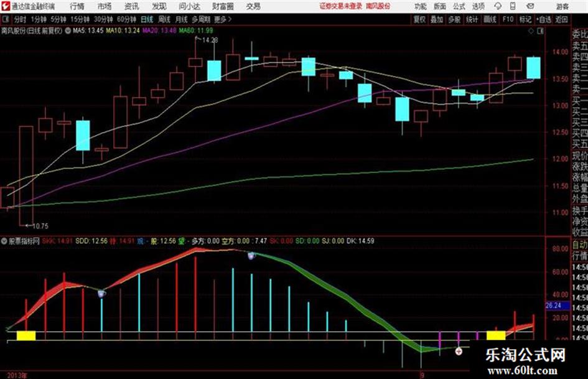Expand the 股票指标网 sub-indicator dropdown
Image resolution: width=588 pixels, height=379 pixels.
point(4,241)
